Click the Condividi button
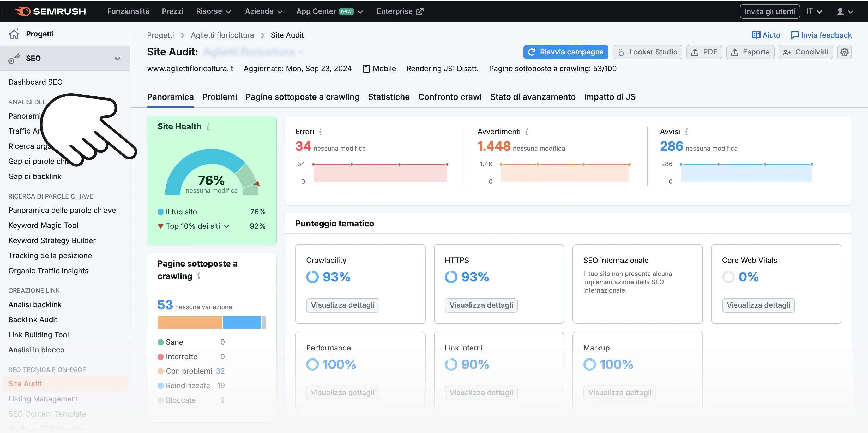Image resolution: width=868 pixels, height=433 pixels. 805,52
